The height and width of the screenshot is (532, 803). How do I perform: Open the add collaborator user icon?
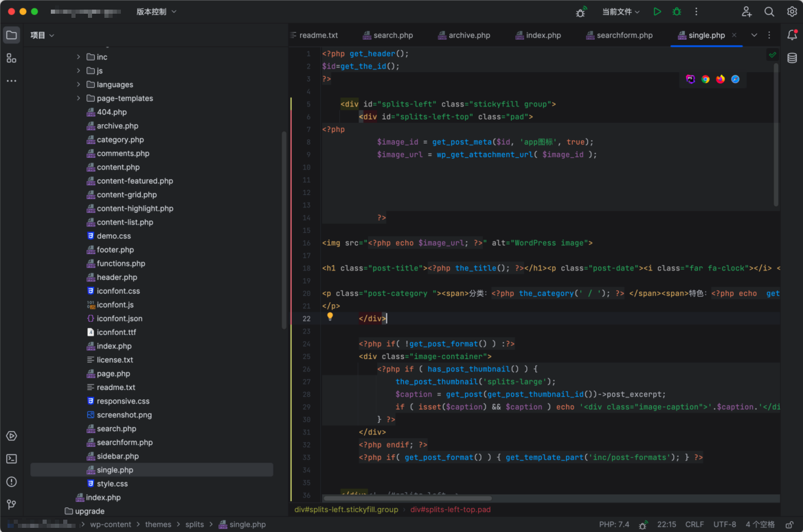[x=747, y=11]
